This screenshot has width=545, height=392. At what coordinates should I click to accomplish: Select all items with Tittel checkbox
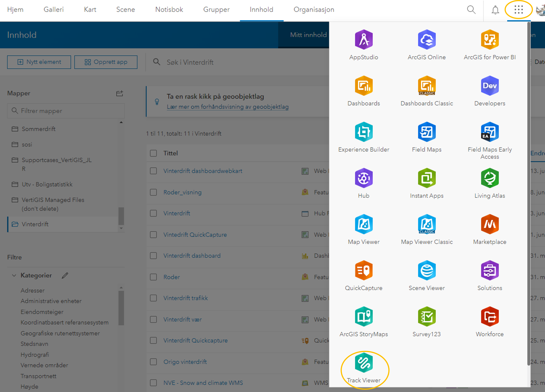coord(153,153)
